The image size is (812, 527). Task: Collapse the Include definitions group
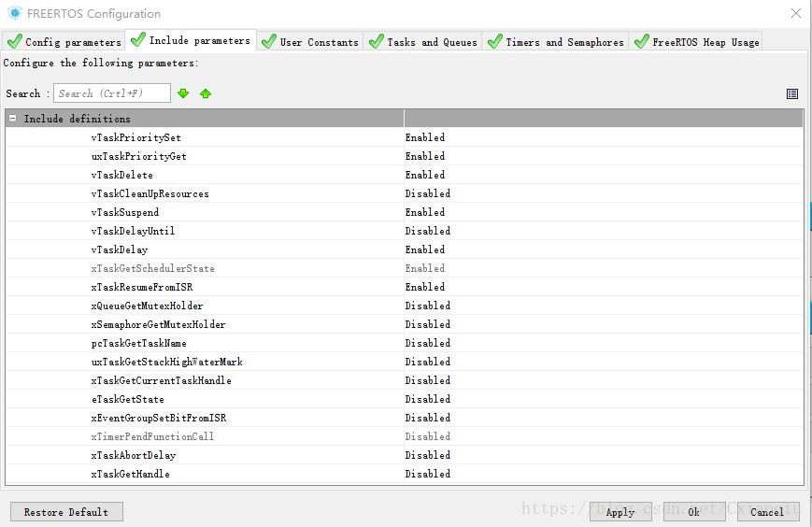pos(13,119)
